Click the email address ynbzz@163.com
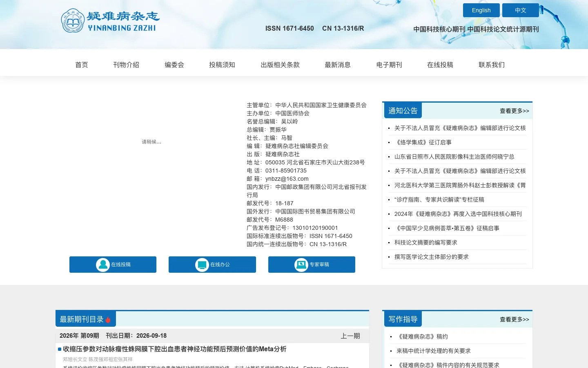Image resolution: width=588 pixels, height=368 pixels. click(x=287, y=179)
